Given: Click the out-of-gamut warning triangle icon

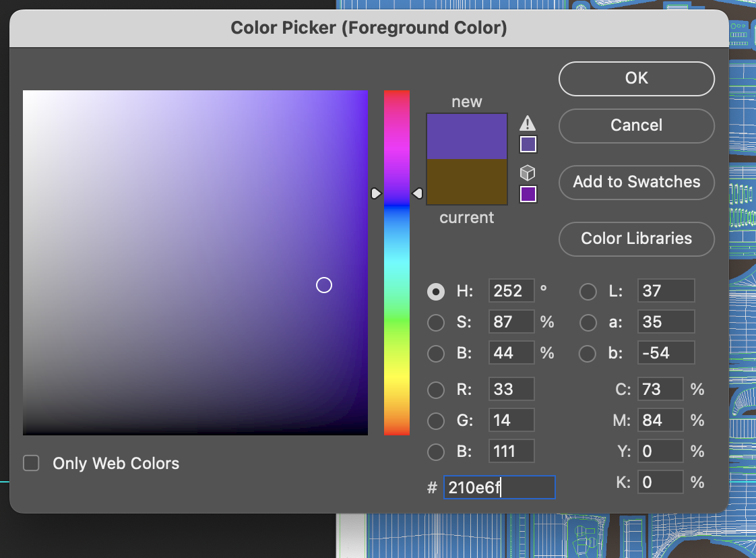Looking at the screenshot, I should pyautogui.click(x=528, y=123).
